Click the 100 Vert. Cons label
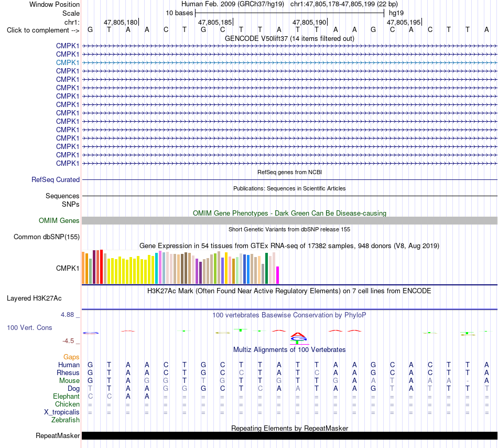This screenshot has width=498, height=448. click(29, 327)
